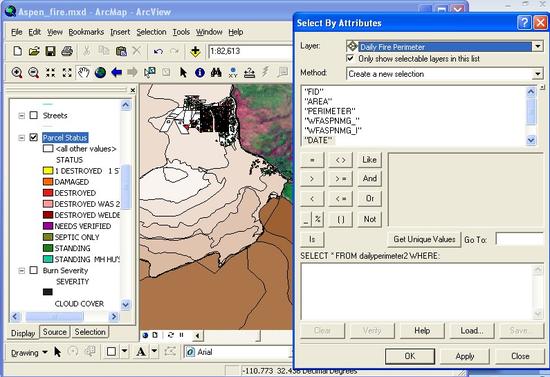The image size is (550, 377).
Task: Toggle Only show selectable layers checkbox
Action: point(350,58)
